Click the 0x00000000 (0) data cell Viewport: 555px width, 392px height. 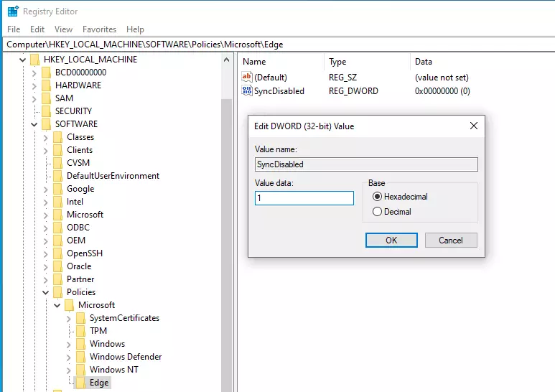(x=442, y=91)
